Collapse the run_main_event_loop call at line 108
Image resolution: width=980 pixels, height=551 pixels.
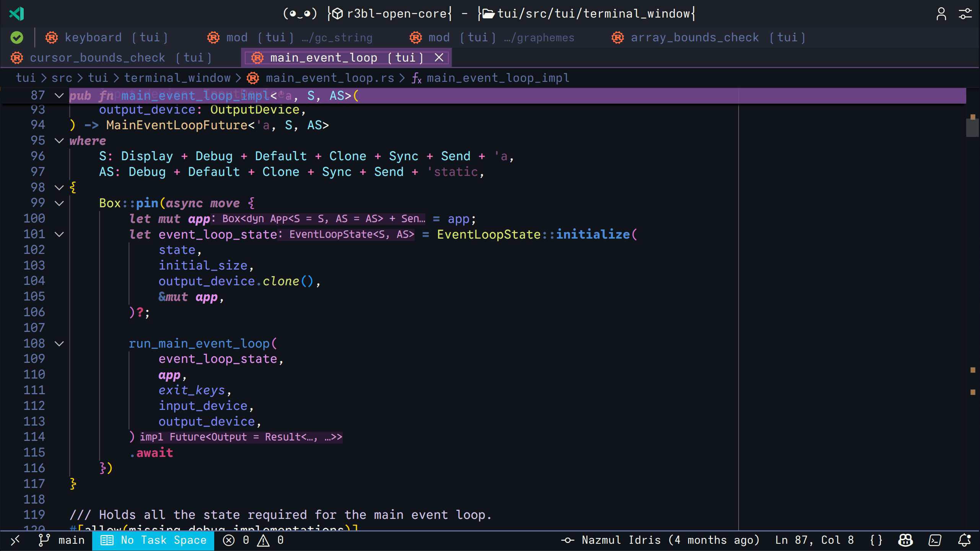tap(59, 343)
